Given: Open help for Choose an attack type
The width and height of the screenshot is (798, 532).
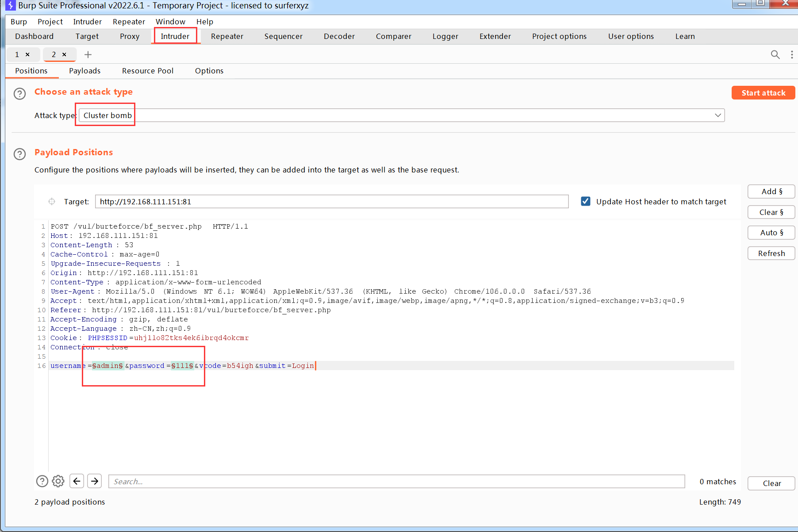Looking at the screenshot, I should pos(19,94).
